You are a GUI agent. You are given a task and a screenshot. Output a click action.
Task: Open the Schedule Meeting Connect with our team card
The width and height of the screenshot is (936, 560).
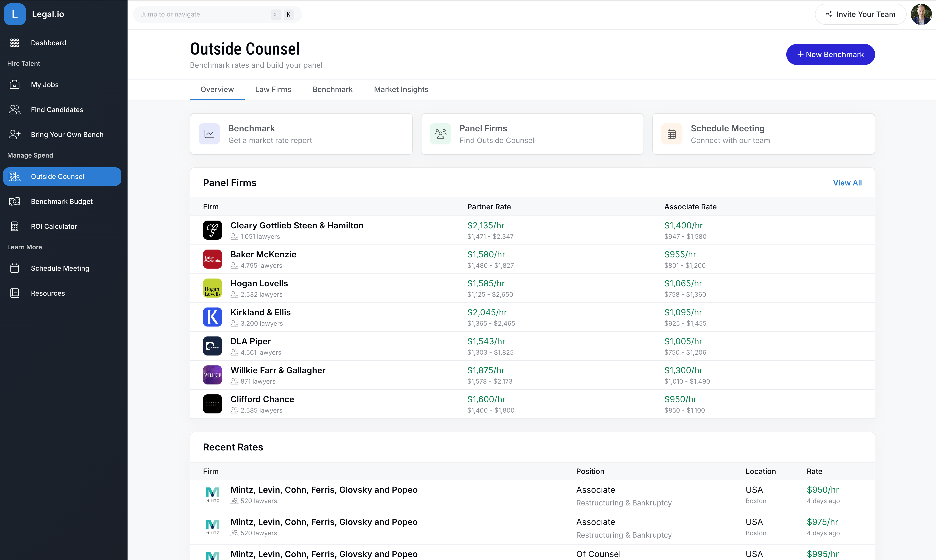click(764, 134)
